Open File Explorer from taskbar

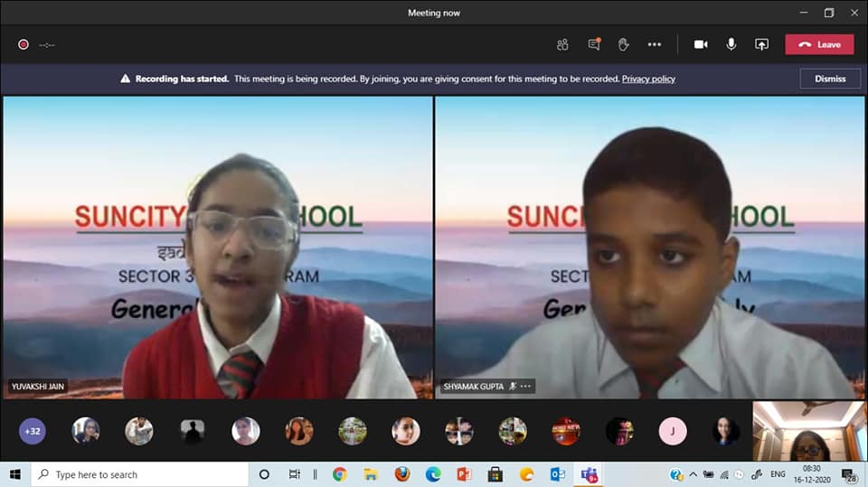[371, 474]
